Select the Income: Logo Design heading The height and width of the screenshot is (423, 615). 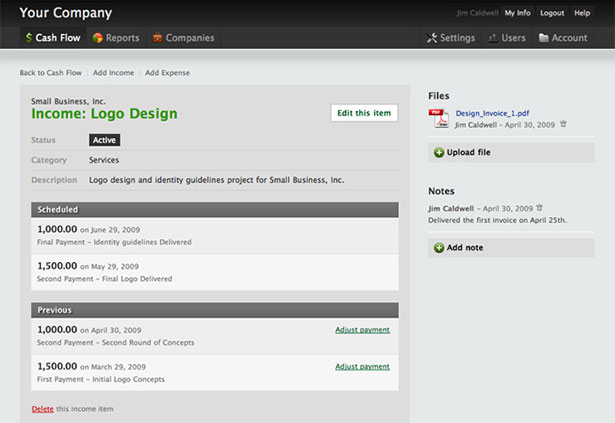tap(104, 114)
